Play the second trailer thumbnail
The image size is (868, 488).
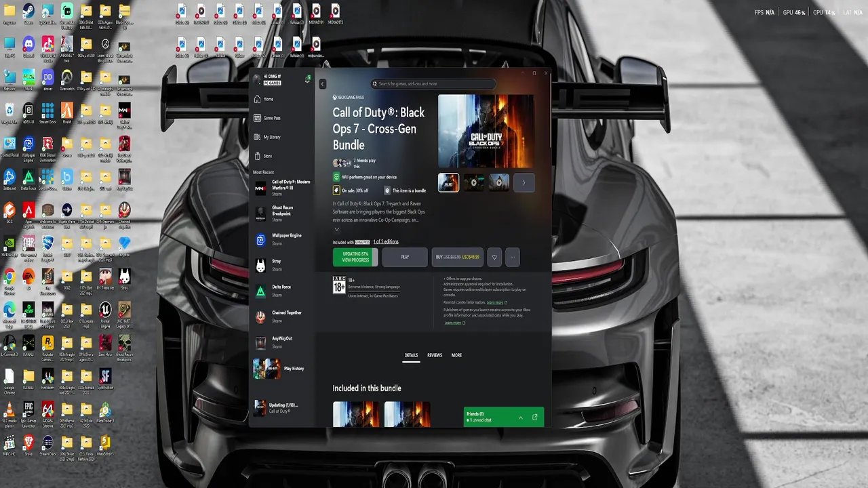click(x=473, y=182)
